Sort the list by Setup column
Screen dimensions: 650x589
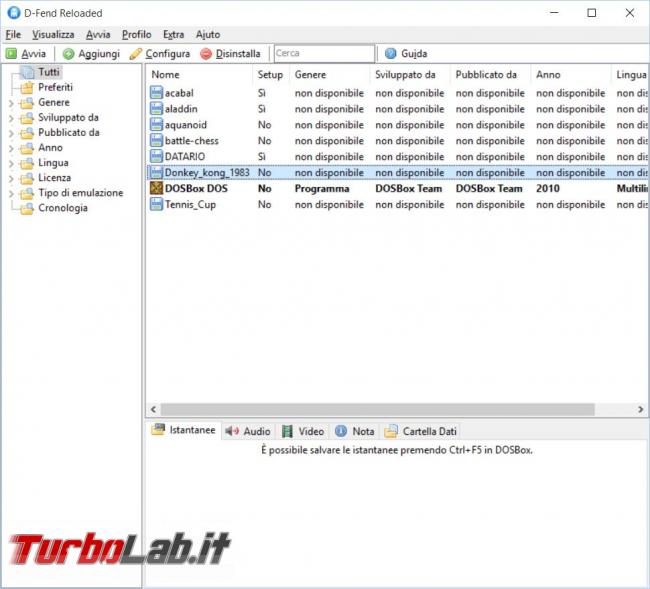pyautogui.click(x=271, y=75)
